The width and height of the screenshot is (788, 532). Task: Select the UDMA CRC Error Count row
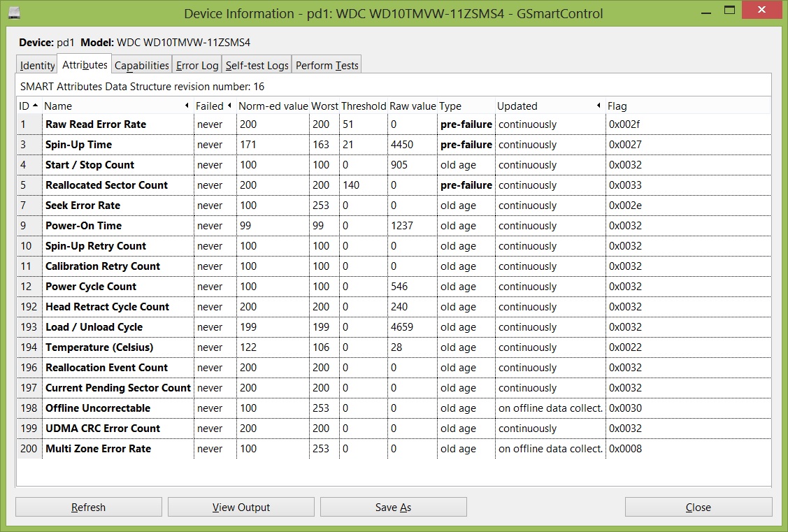(x=394, y=429)
